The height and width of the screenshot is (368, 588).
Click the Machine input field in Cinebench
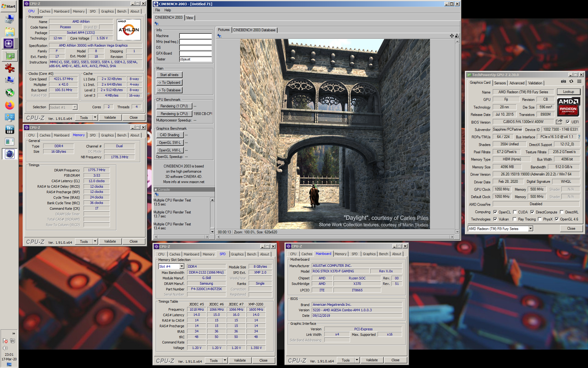pos(195,36)
